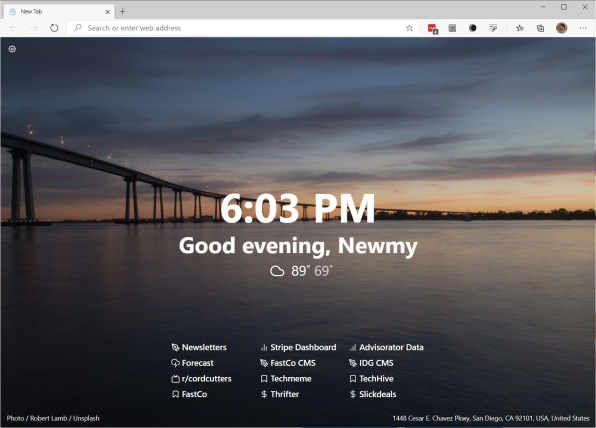The height and width of the screenshot is (428, 596).
Task: Click the dark circle extension icon
Action: point(472,28)
